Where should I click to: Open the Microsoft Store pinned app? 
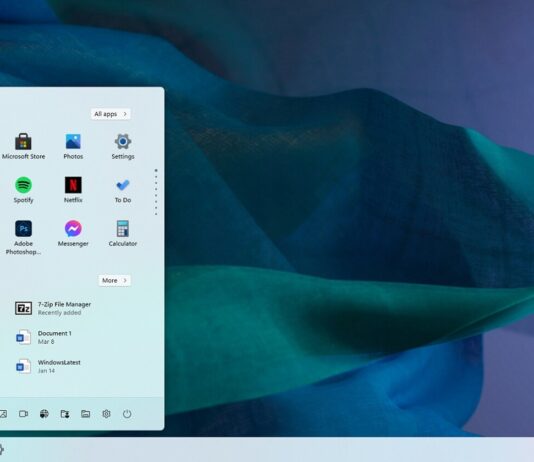click(x=23, y=146)
